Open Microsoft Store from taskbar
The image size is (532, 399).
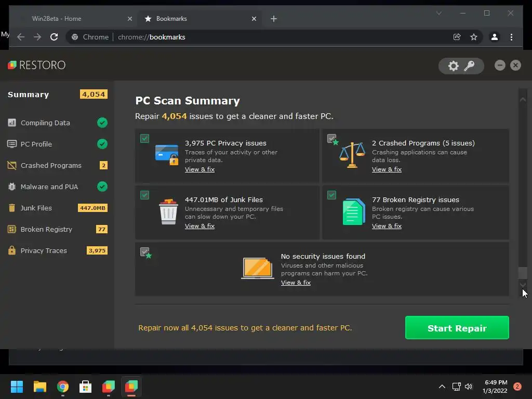pyautogui.click(x=86, y=387)
